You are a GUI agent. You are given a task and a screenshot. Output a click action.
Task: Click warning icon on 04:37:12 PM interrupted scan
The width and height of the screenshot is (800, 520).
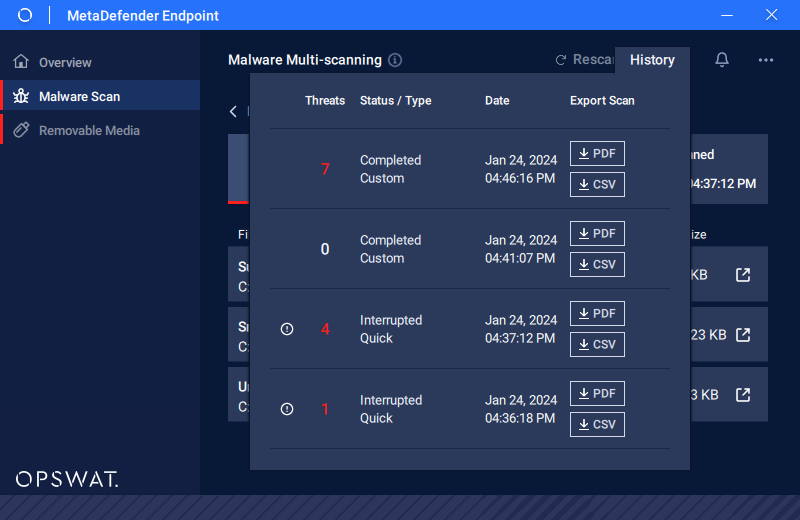click(287, 329)
